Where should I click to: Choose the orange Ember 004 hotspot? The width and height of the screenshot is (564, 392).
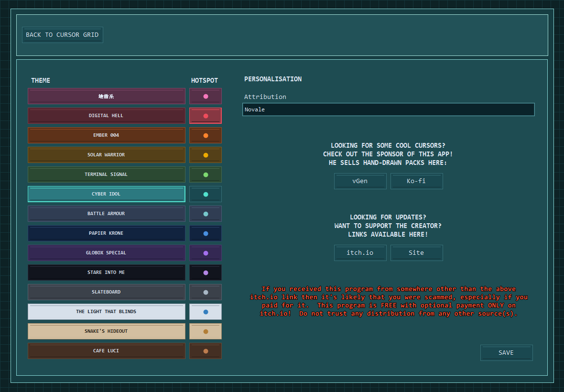[x=206, y=135]
